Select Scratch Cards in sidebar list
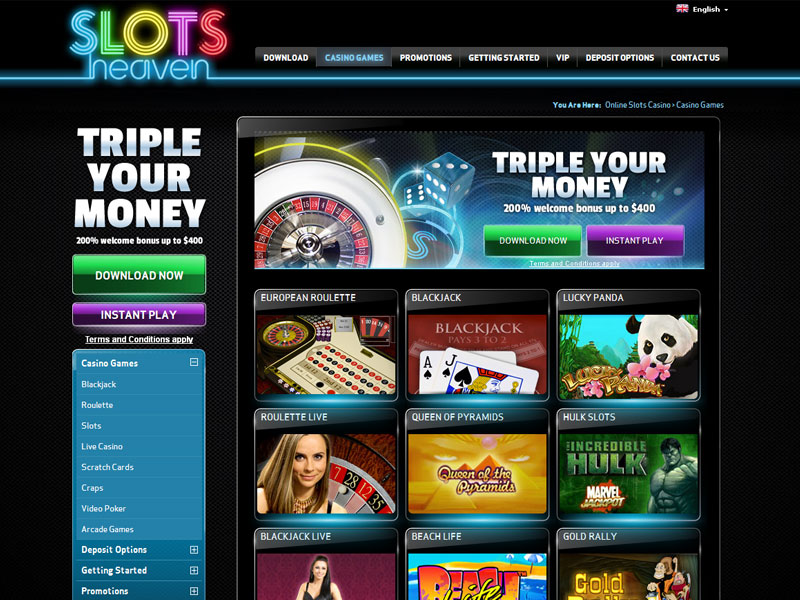The height and width of the screenshot is (600, 800). [x=107, y=467]
